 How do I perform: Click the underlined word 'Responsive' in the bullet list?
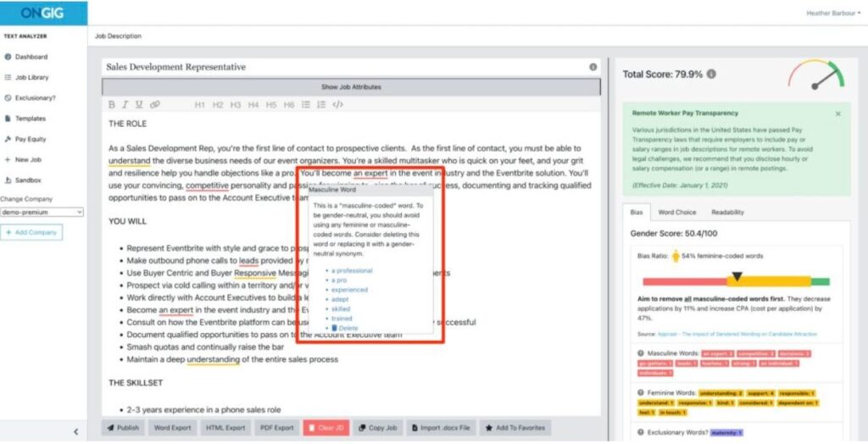[255, 273]
